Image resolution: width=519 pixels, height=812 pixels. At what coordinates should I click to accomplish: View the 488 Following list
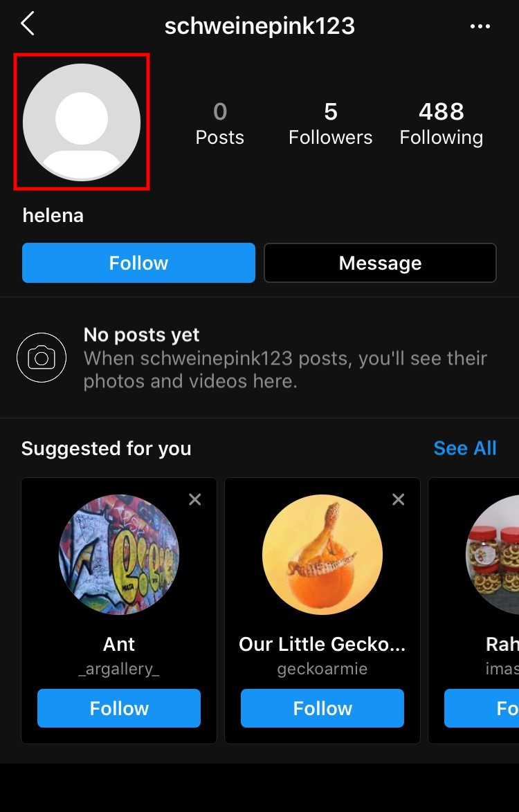pyautogui.click(x=441, y=123)
